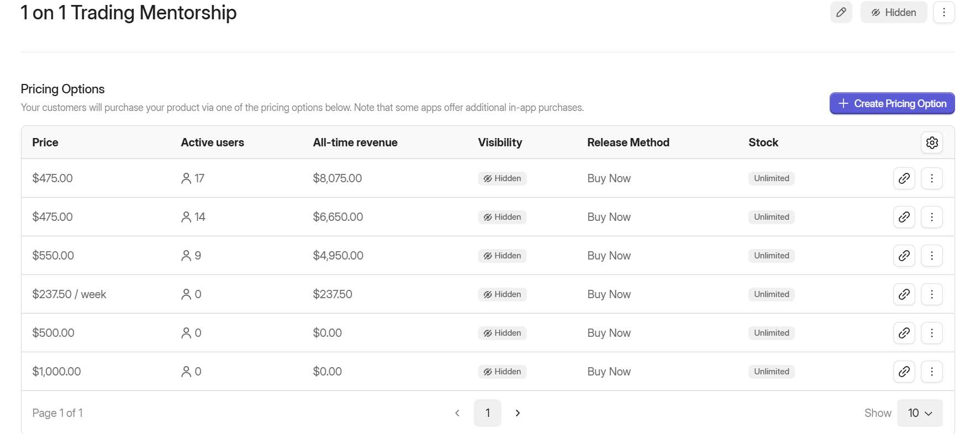Viewport: 980px width, 434px height.
Task: Open the Show 10 rows dropdown
Action: coord(920,413)
